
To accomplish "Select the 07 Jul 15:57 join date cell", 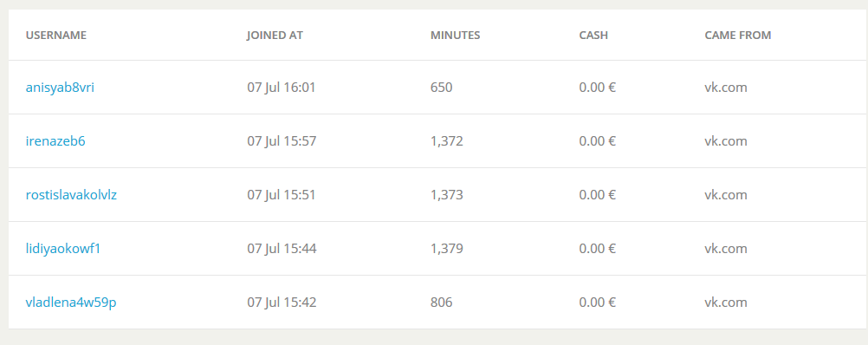I will 282,141.
